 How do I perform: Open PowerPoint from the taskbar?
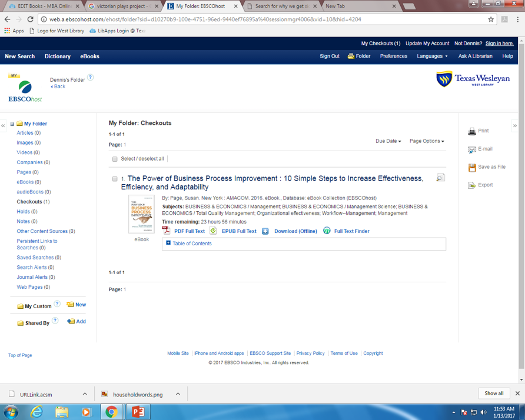pos(138,412)
